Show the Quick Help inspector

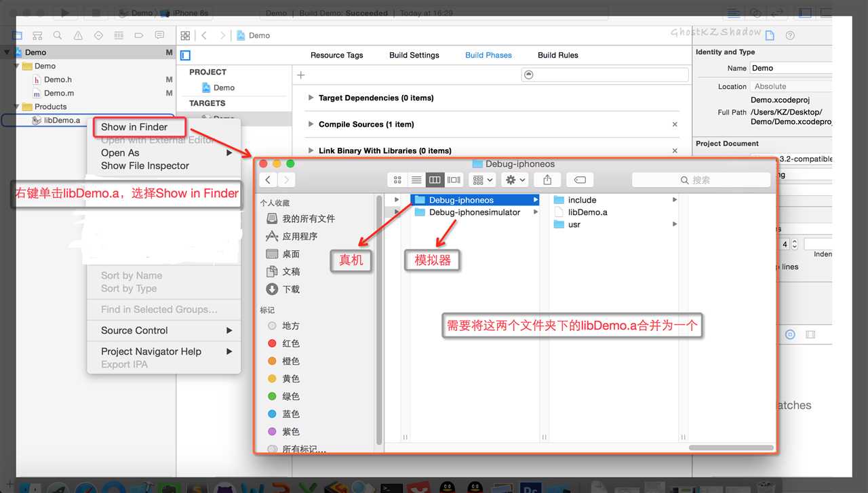(x=790, y=35)
